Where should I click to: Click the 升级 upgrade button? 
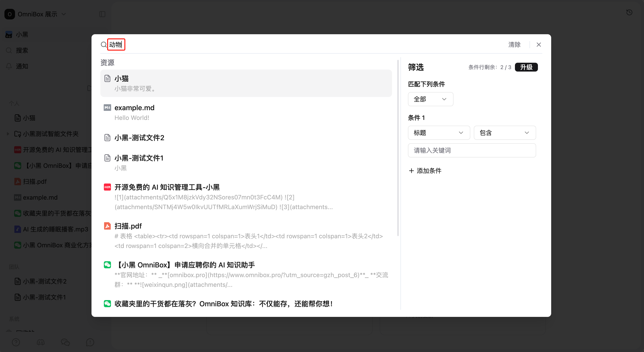(526, 67)
